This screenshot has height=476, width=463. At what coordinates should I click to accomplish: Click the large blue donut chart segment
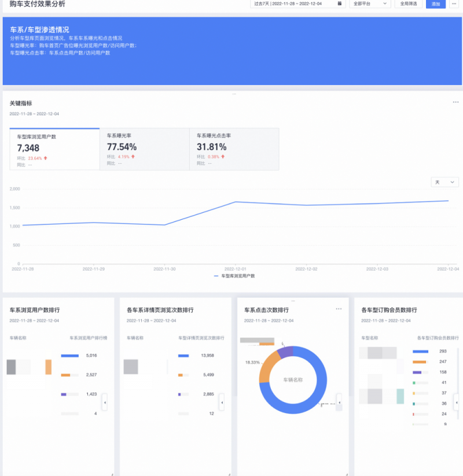click(x=315, y=399)
